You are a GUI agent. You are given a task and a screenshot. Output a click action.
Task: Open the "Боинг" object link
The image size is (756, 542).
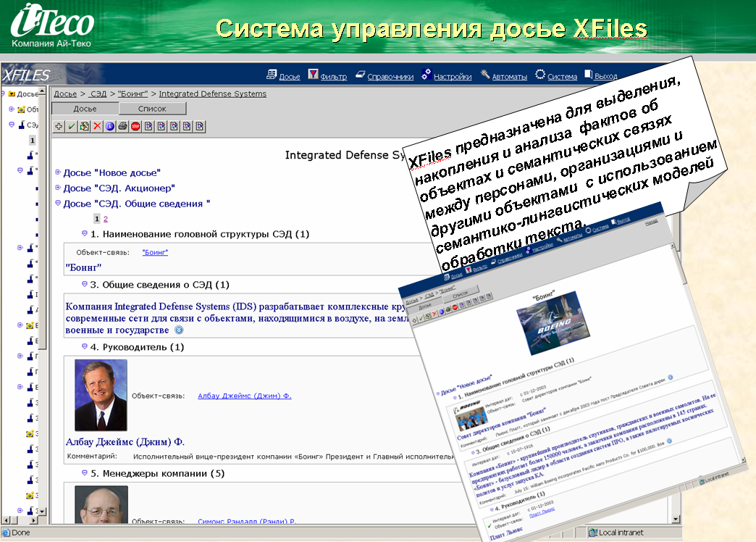[155, 252]
